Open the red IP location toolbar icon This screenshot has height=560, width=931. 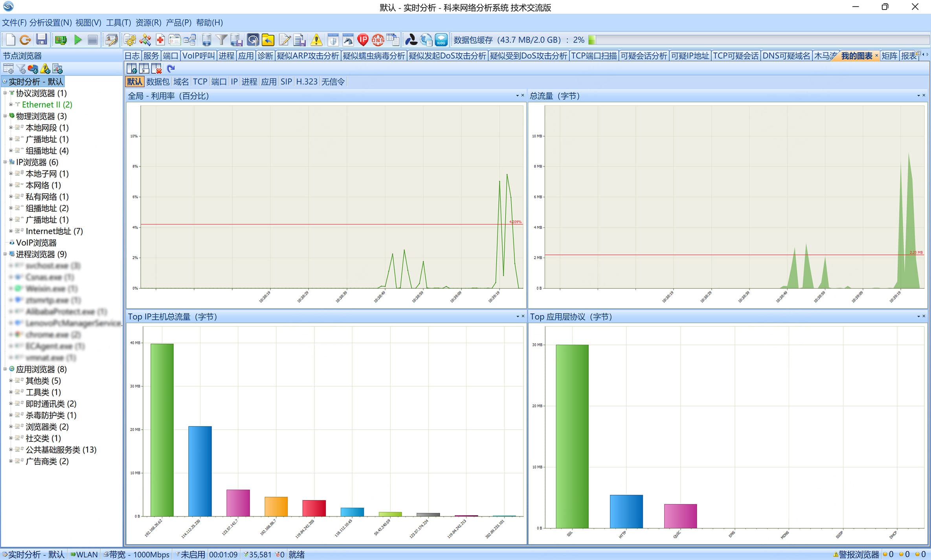click(362, 40)
